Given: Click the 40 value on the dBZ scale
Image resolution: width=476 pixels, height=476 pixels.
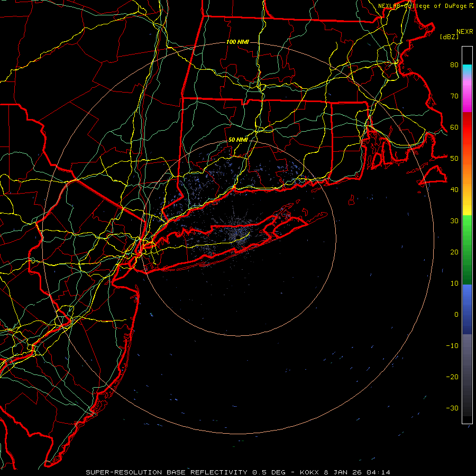Looking at the screenshot, I should coord(454,189).
